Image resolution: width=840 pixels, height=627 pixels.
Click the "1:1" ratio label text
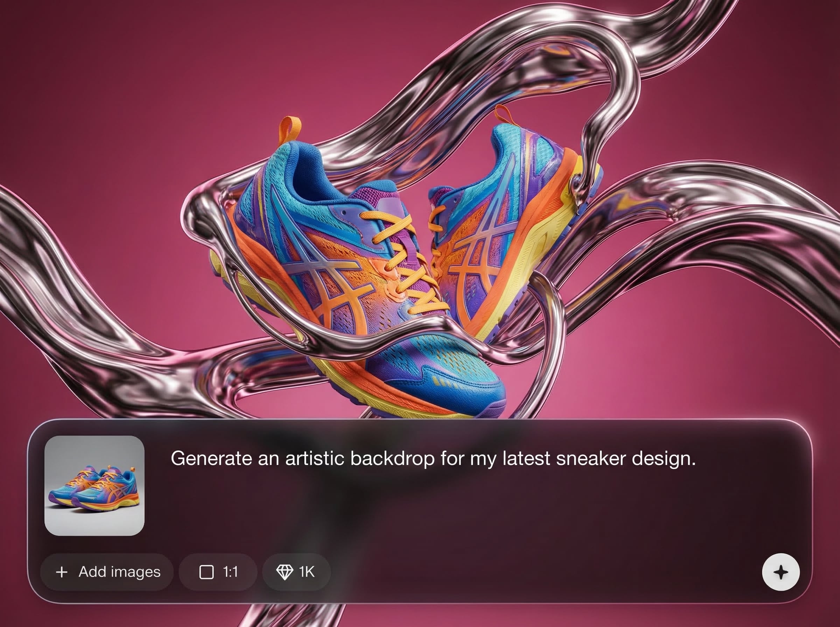[x=230, y=572]
